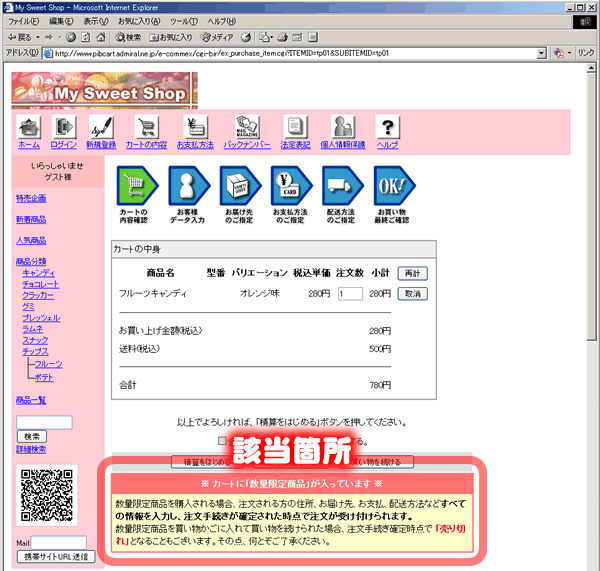Open the Favorites (お気に入り) menu
This screenshot has height=571, width=600.
tap(139, 21)
